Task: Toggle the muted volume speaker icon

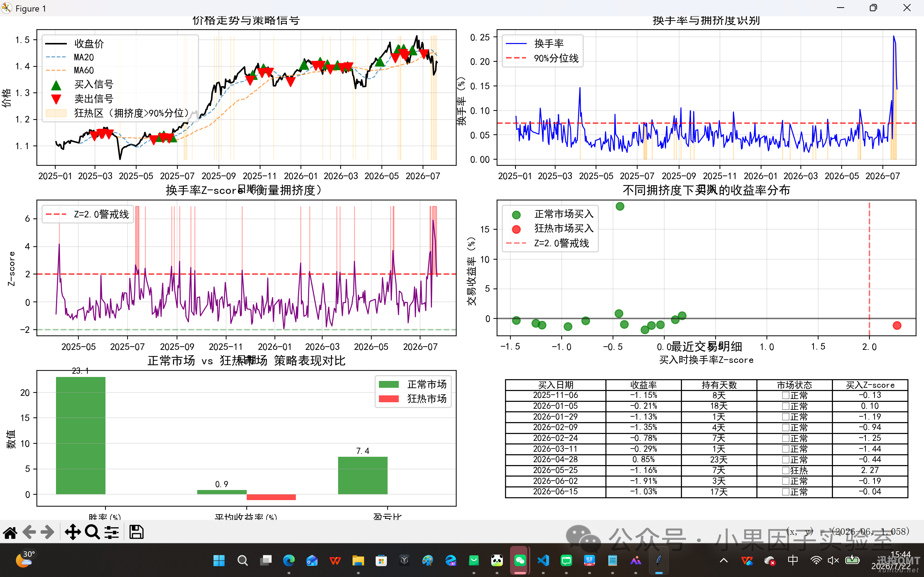Action: pos(833,560)
